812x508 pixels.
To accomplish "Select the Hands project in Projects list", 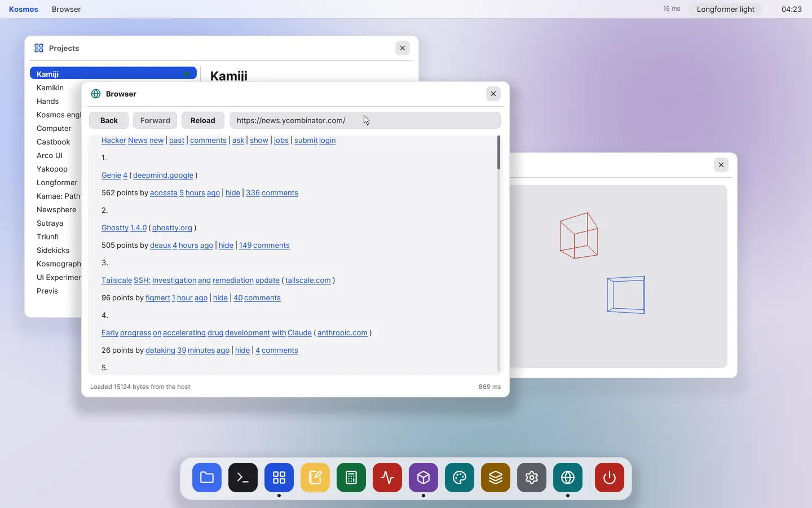I will [x=47, y=101].
